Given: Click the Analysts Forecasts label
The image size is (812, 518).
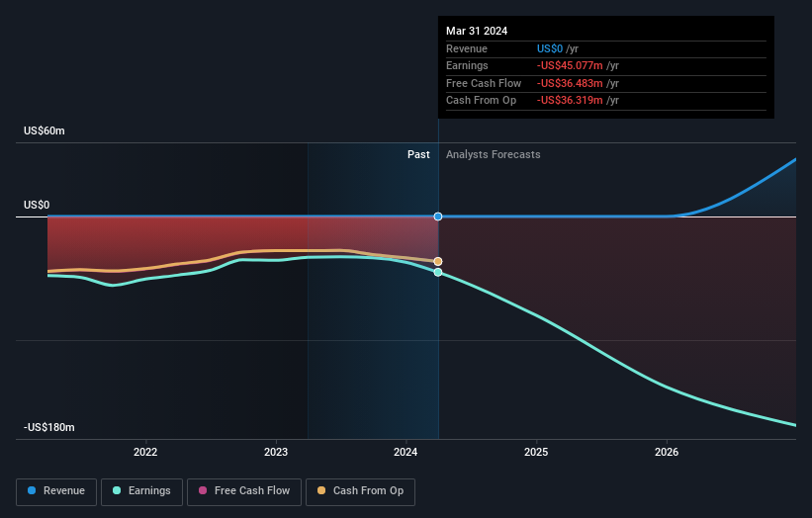Looking at the screenshot, I should (493, 154).
